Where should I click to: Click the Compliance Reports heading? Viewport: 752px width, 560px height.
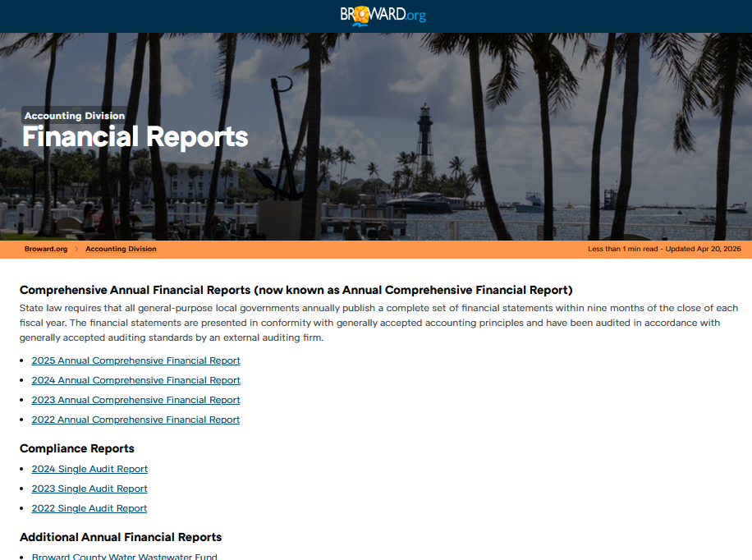pyautogui.click(x=76, y=448)
